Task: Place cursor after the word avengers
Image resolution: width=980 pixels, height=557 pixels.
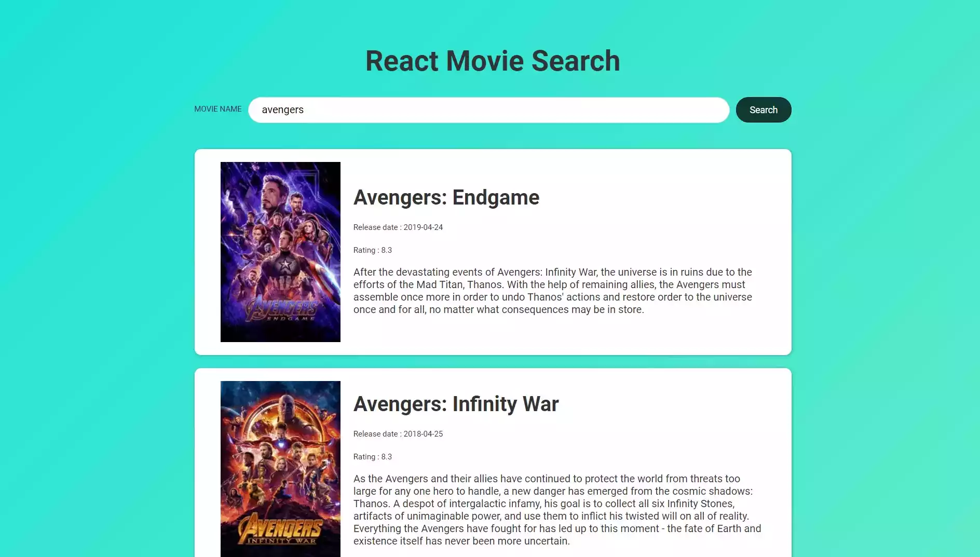Action: coord(304,110)
